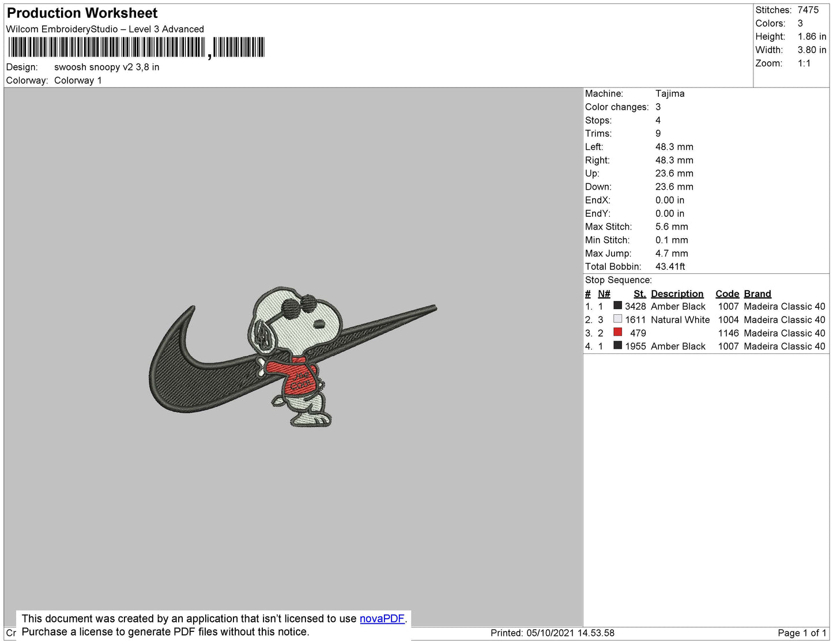Select the Natural White thread swatch
The image size is (833, 644).
pyautogui.click(x=617, y=319)
